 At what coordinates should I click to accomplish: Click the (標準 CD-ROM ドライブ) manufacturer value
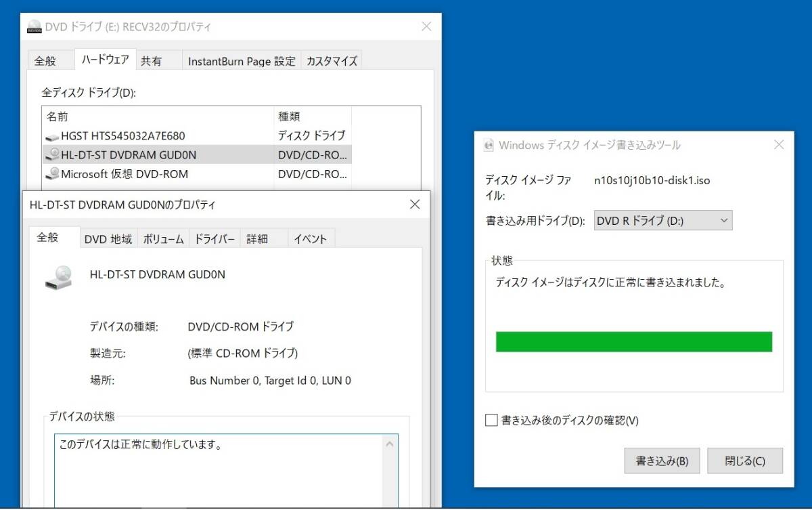click(x=243, y=353)
